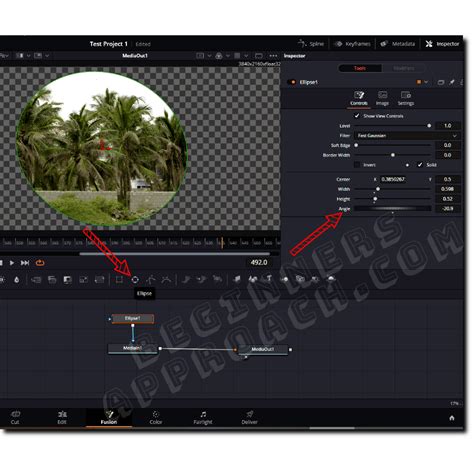Viewport: 474px width, 474px height.
Task: Open the versions icon in Ellipse1 header
Action: (x=441, y=82)
